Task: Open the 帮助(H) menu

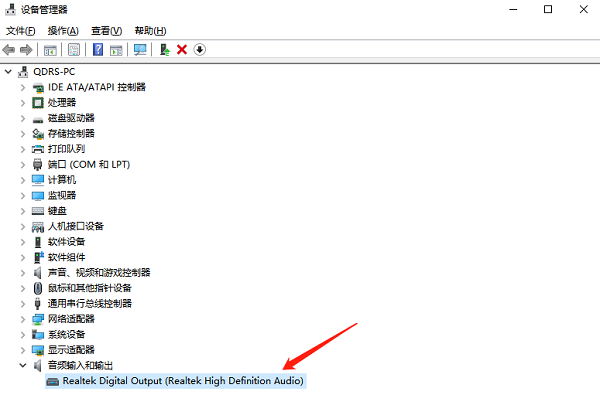Action: 149,30
